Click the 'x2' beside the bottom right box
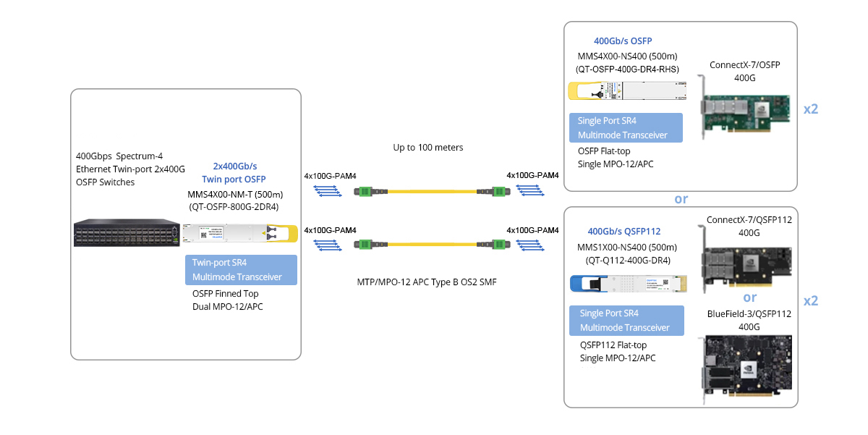This screenshot has width=868, height=435. (811, 300)
